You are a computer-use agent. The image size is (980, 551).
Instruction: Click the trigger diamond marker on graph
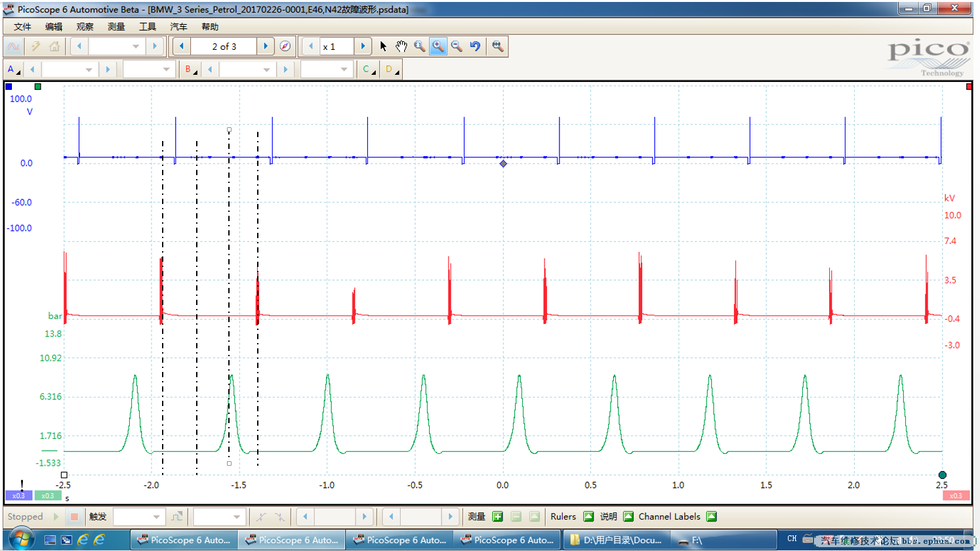[503, 163]
